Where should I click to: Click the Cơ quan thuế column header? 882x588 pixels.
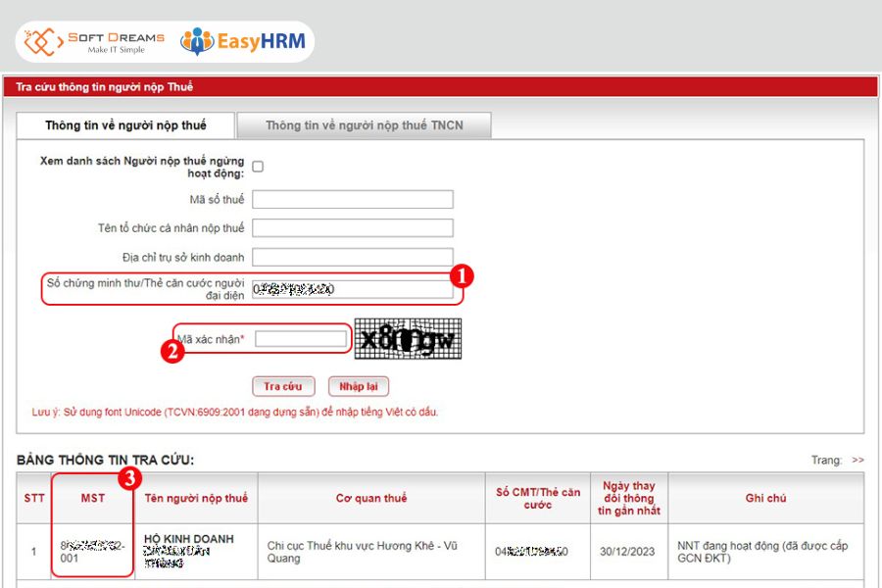371,498
